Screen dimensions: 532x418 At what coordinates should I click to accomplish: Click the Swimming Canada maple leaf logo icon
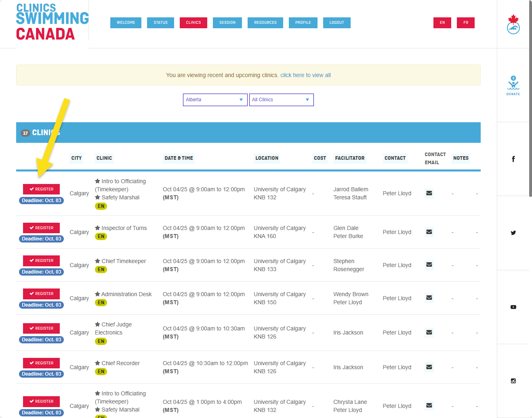[513, 24]
